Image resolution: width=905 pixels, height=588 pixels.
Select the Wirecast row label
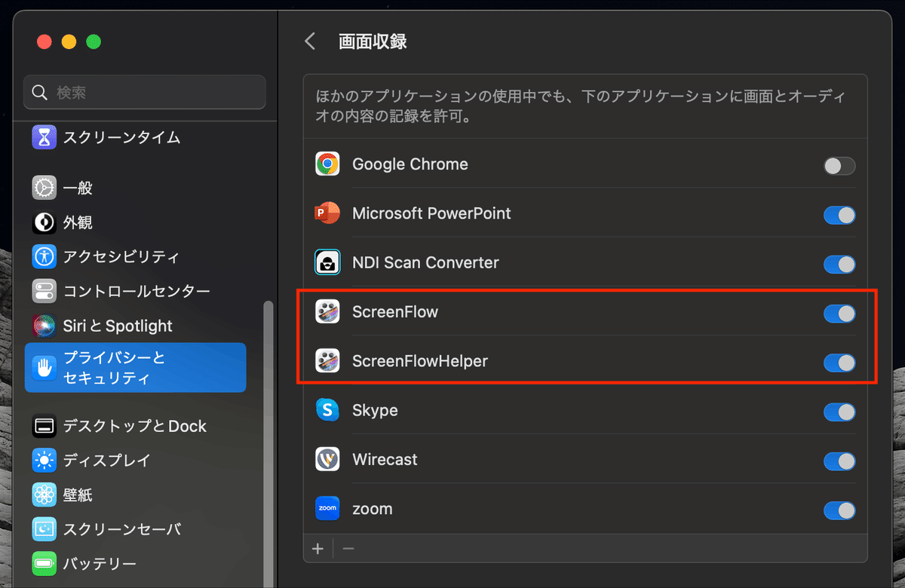385,460
